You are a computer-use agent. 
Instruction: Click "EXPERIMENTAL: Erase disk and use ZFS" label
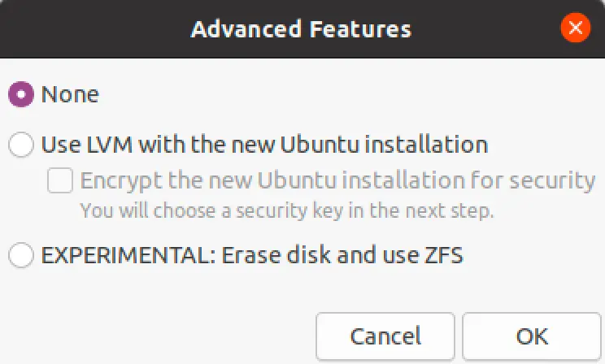point(252,255)
